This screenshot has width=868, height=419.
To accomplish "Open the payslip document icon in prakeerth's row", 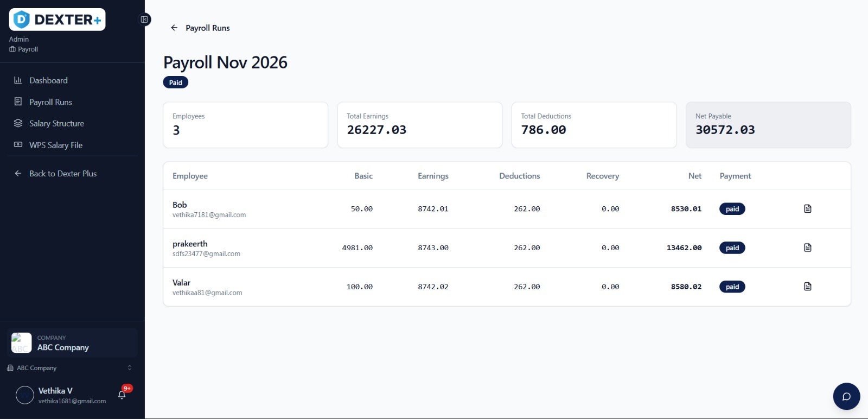I will (808, 248).
